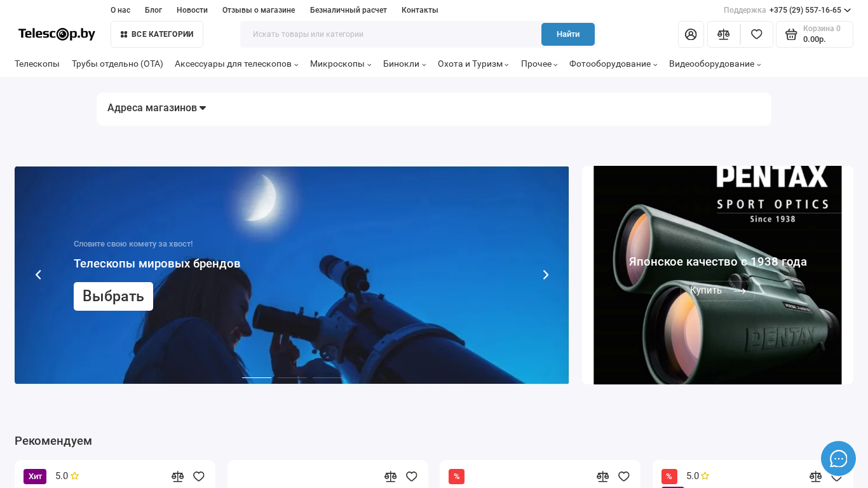
Task: Open the Блог top menu link
Action: tap(153, 10)
